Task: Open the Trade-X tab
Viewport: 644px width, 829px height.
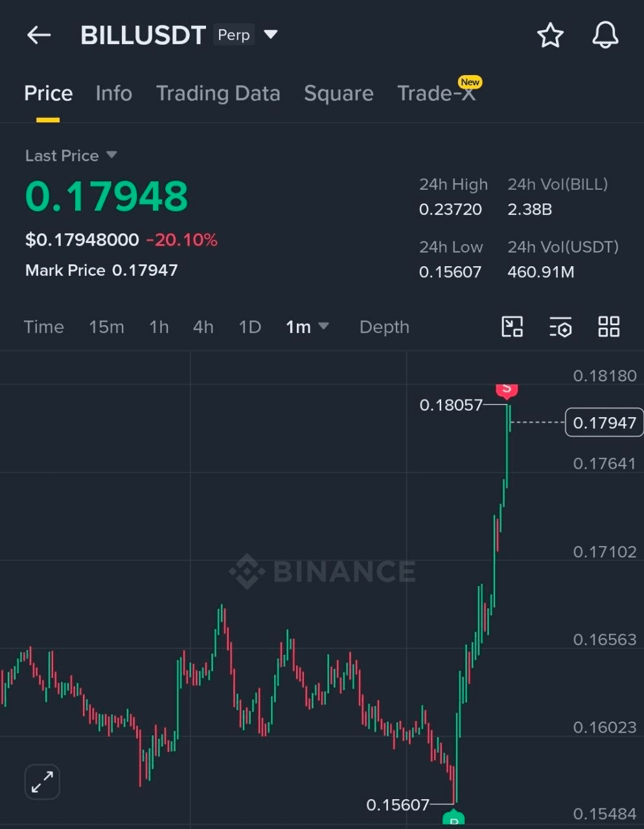Action: tap(437, 93)
